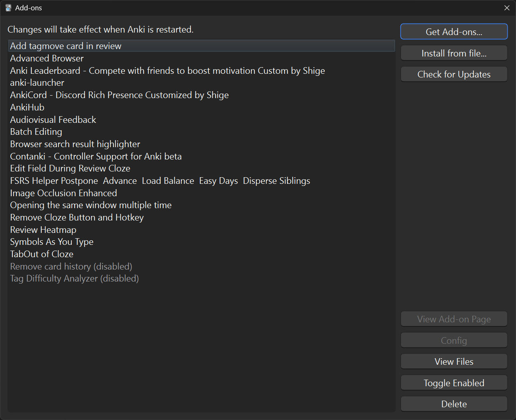The image size is (516, 420).
Task: Select the Review Heatmap add-on
Action: [202, 230]
